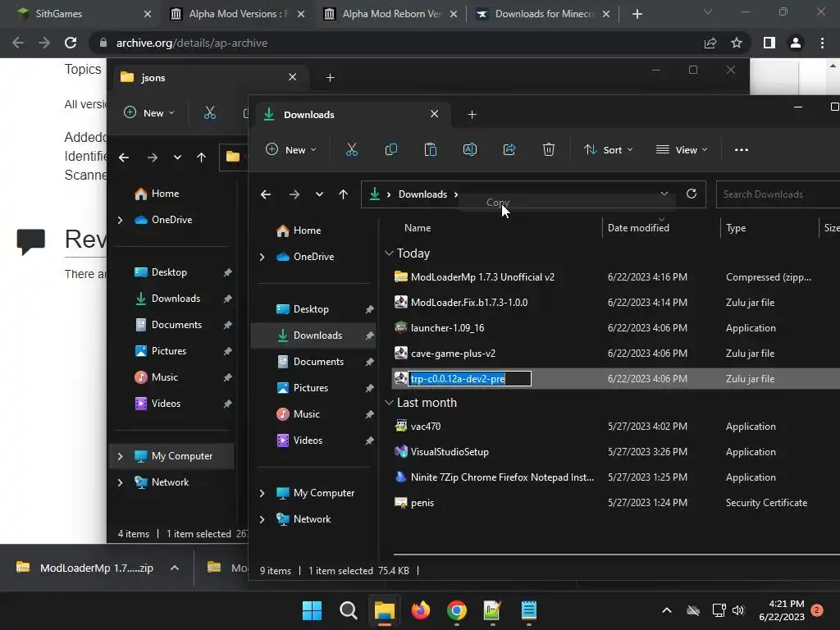The height and width of the screenshot is (630, 840).
Task: Switch to the Alpha Mod Versions tab
Action: (x=234, y=14)
